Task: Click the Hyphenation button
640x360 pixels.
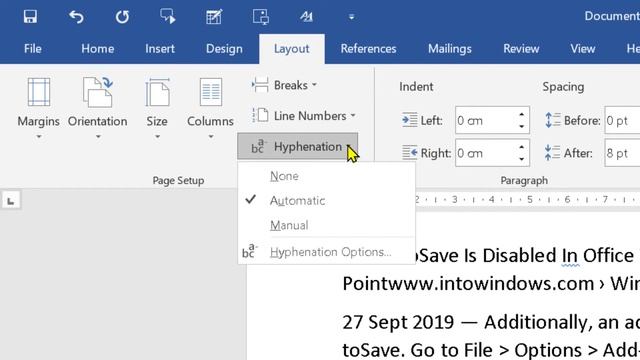Action: [298, 147]
